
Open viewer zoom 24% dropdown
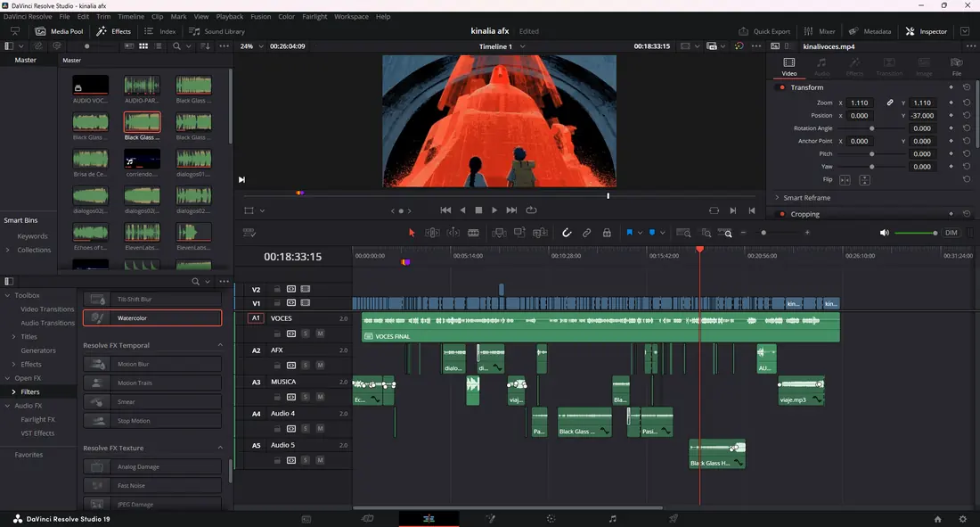pyautogui.click(x=252, y=46)
